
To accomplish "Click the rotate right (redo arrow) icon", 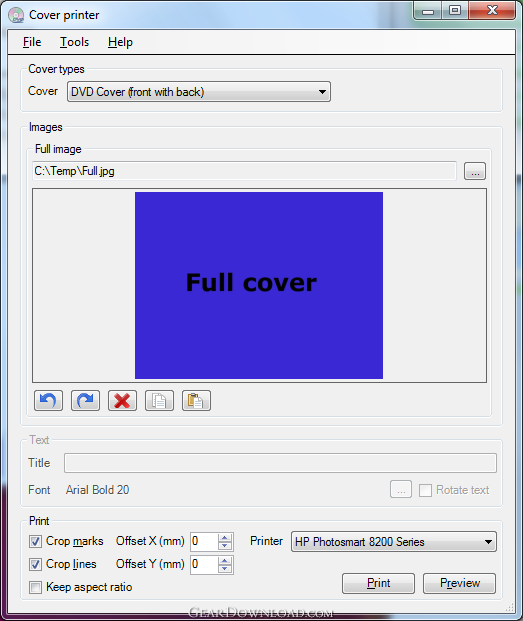I will (x=85, y=400).
